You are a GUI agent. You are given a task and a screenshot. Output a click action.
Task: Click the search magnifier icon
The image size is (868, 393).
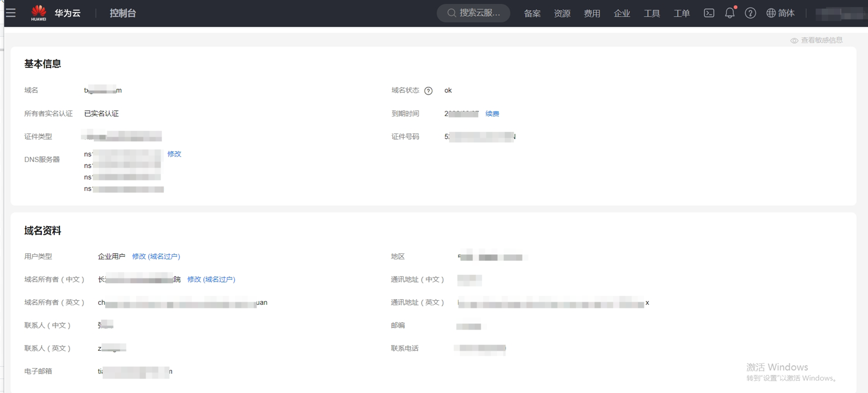coord(451,13)
